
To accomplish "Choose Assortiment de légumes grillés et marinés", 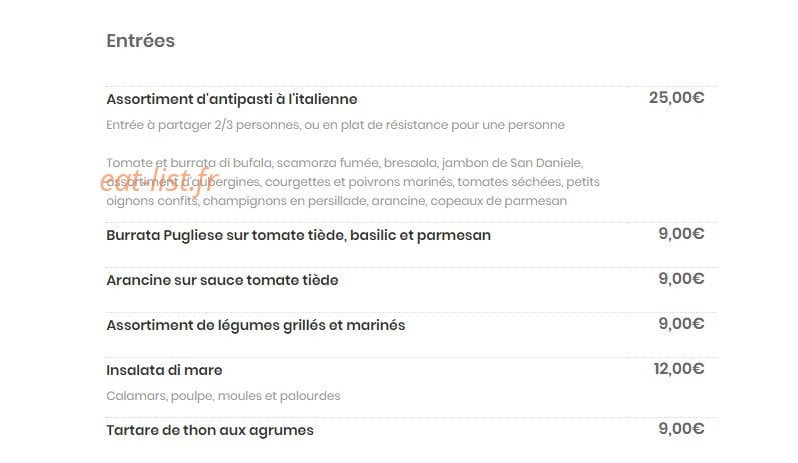I will [x=256, y=325].
